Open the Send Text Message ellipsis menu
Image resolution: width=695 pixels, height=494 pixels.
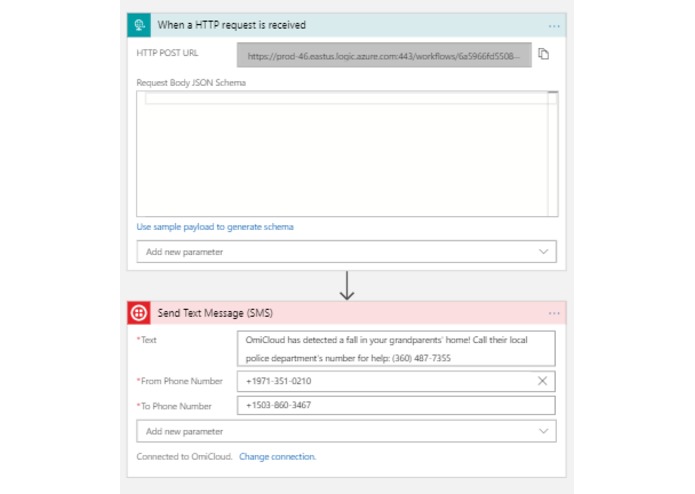[554, 313]
